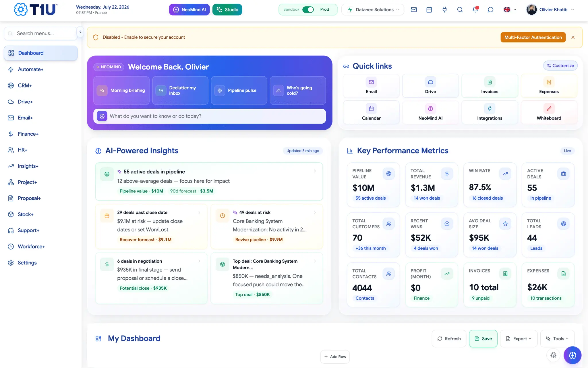Click the Recent Wins checkmark icon
The image size is (588, 368).
(x=447, y=224)
